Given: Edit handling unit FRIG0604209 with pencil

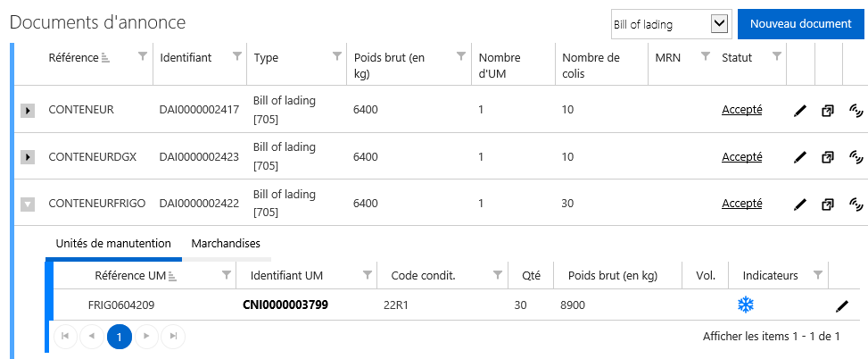Looking at the screenshot, I should tap(842, 305).
